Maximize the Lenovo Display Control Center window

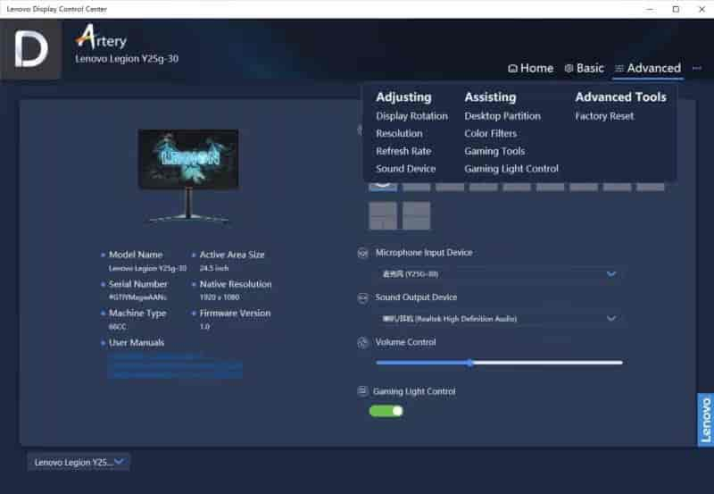pyautogui.click(x=676, y=9)
